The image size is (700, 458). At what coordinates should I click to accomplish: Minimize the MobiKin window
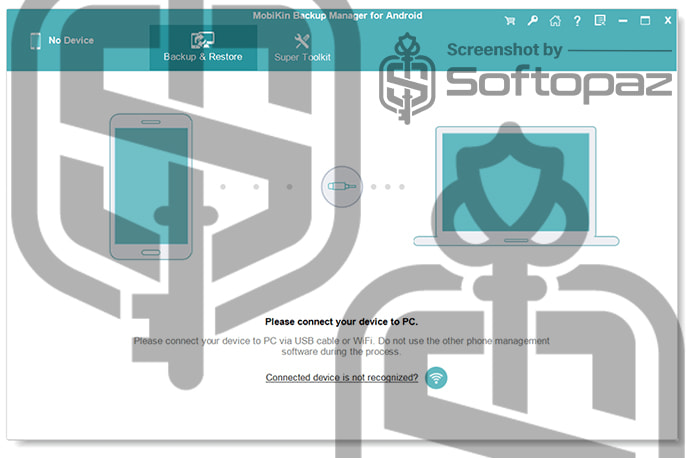pos(623,21)
